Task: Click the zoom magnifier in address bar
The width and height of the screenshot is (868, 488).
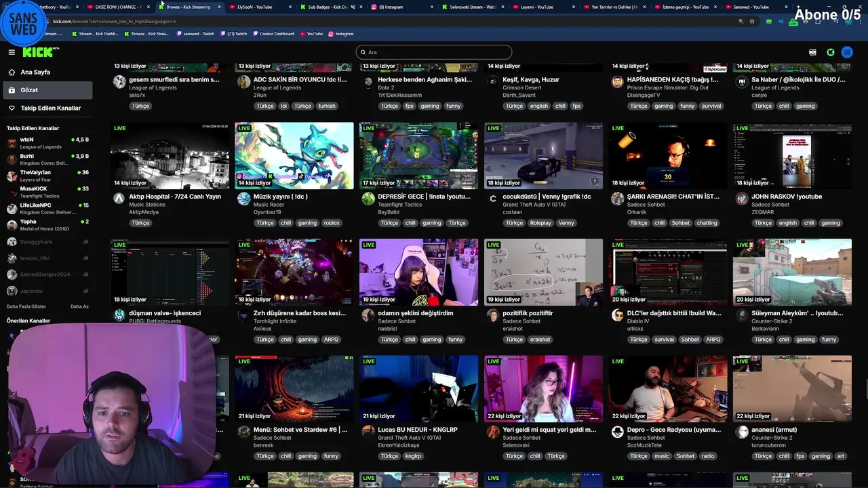Action: pyautogui.click(x=741, y=21)
